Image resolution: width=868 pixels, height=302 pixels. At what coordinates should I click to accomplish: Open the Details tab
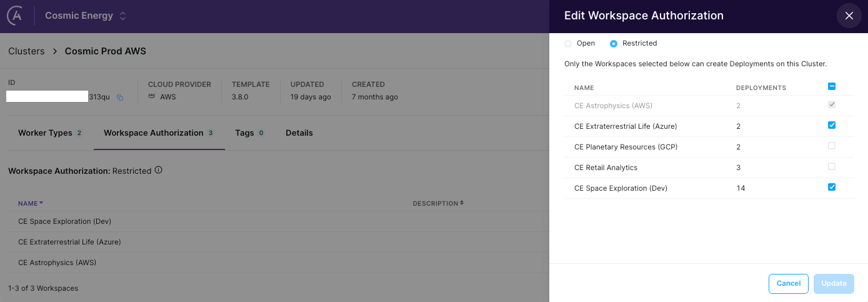pos(299,133)
